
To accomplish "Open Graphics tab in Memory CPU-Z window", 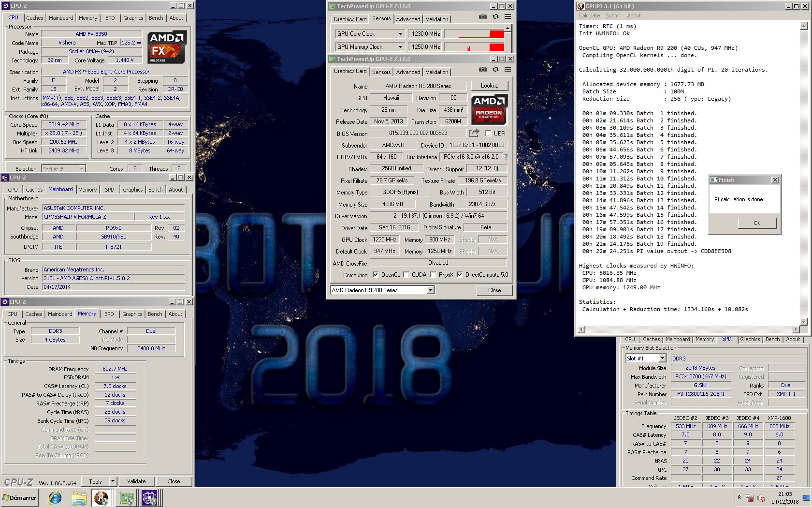I will tap(132, 314).
